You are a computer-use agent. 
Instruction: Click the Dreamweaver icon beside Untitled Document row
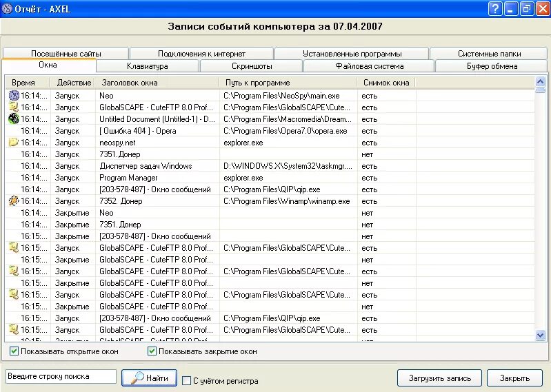[x=14, y=119]
